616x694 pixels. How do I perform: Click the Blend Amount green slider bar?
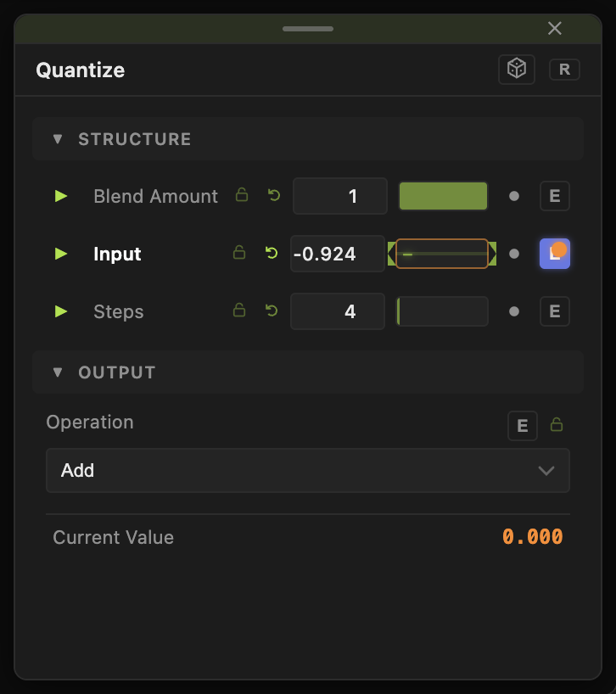tap(443, 196)
